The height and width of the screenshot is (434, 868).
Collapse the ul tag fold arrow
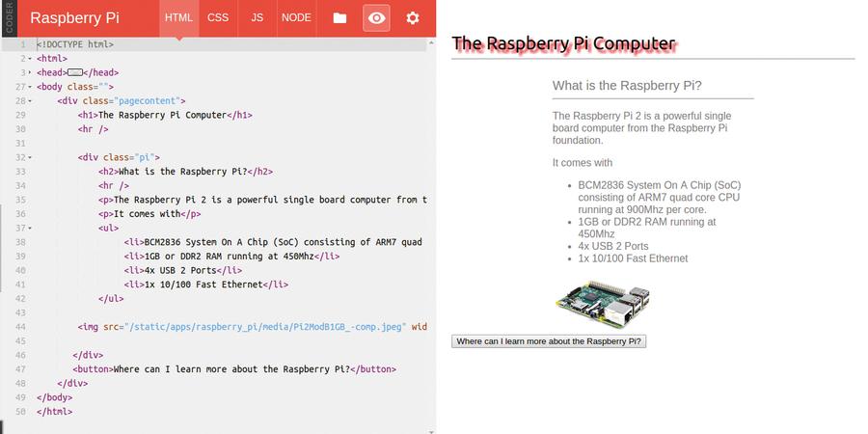coord(30,228)
